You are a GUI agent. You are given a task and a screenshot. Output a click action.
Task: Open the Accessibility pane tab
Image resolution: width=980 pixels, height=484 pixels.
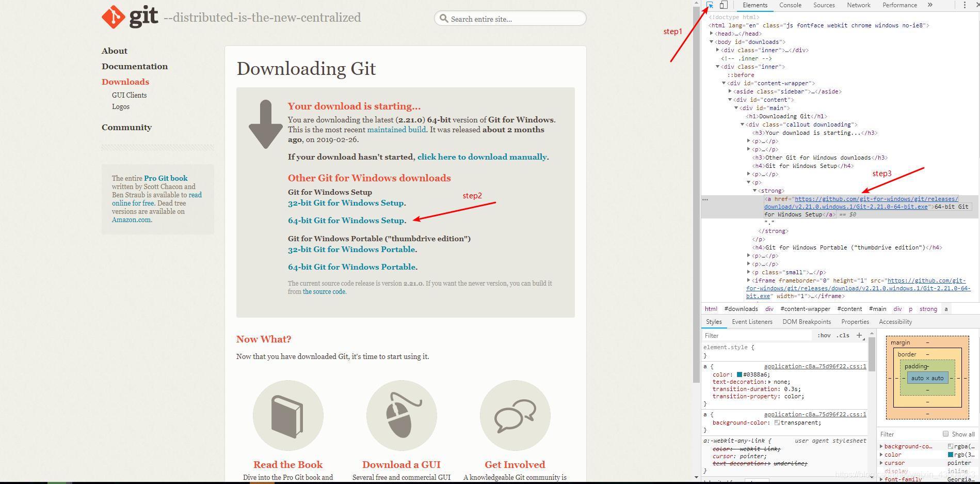tap(895, 322)
